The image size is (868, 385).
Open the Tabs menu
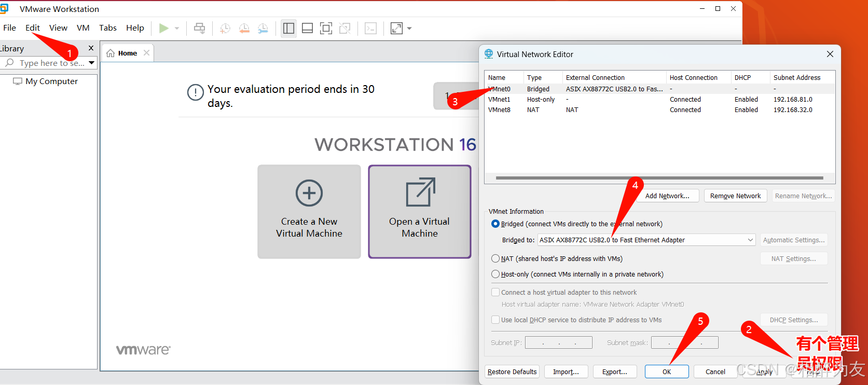tap(108, 28)
